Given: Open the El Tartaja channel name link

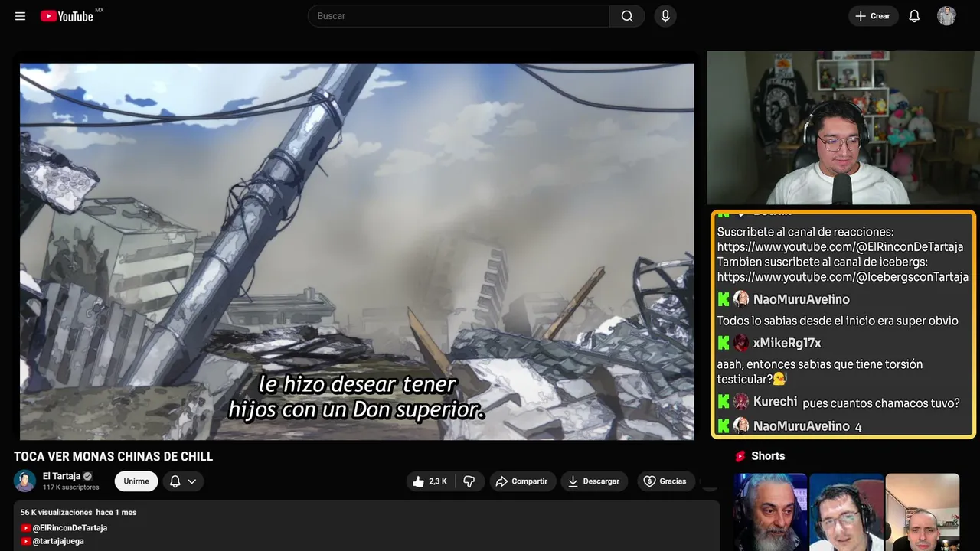Looking at the screenshot, I should [61, 476].
